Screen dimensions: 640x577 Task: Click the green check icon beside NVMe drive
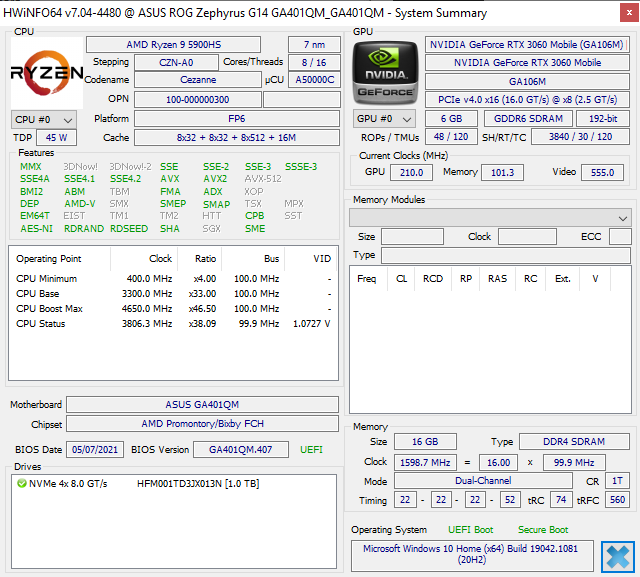(x=22, y=483)
